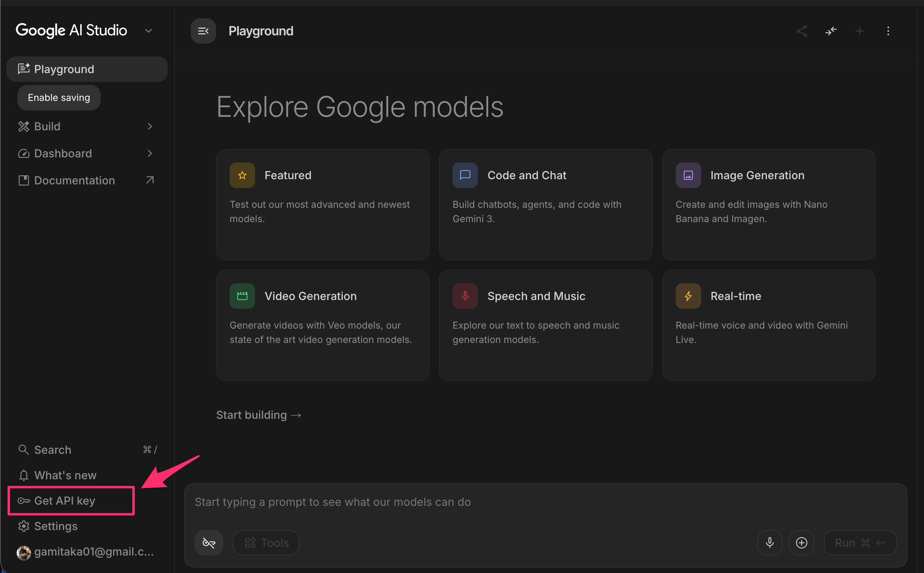Open the Video Generation card
This screenshot has height=573, width=924.
tap(322, 325)
